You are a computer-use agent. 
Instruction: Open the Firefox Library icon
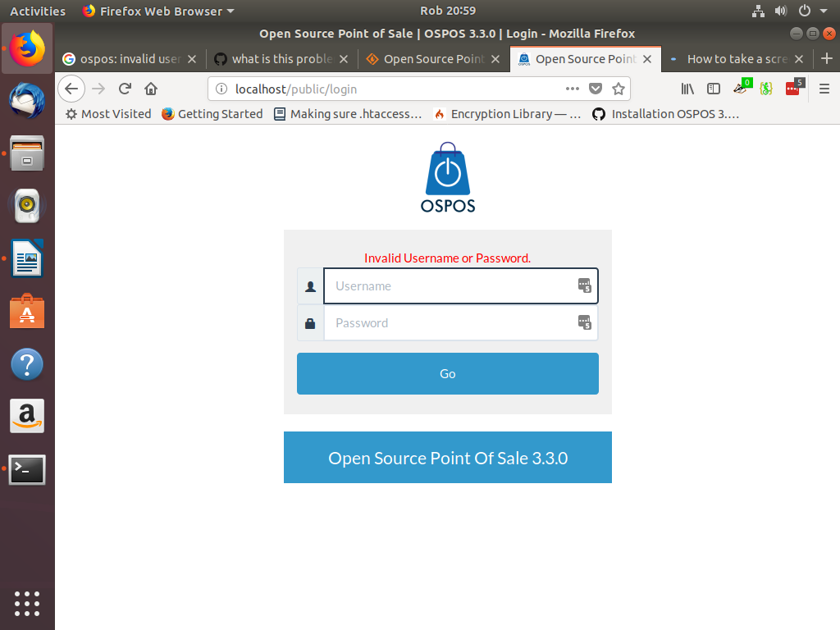coord(687,89)
